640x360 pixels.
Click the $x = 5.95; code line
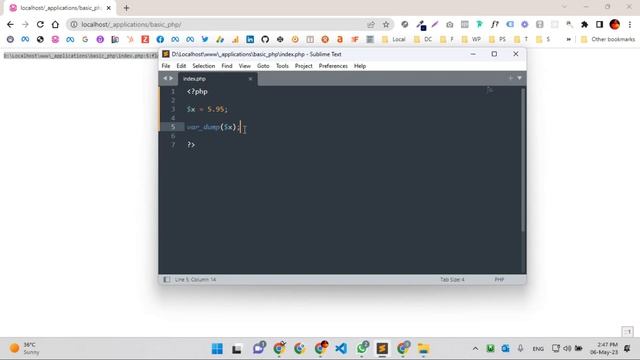tap(207, 109)
